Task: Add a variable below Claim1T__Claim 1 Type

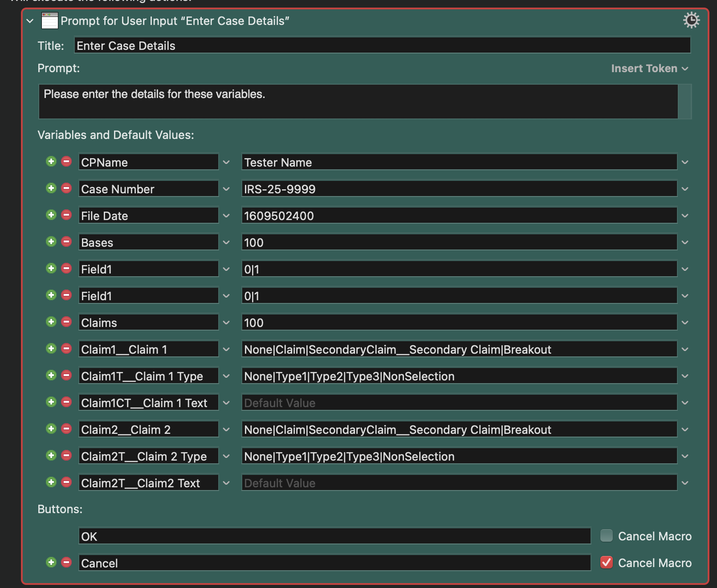Action: 51,376
